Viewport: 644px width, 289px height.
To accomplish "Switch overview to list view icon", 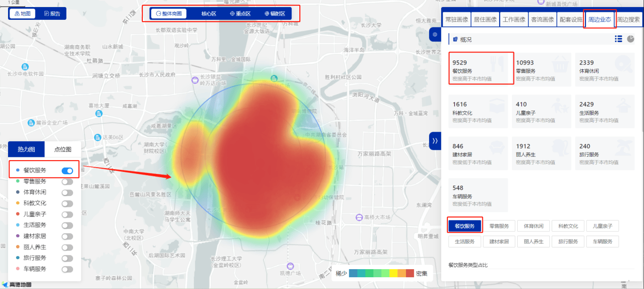I will coord(619,39).
